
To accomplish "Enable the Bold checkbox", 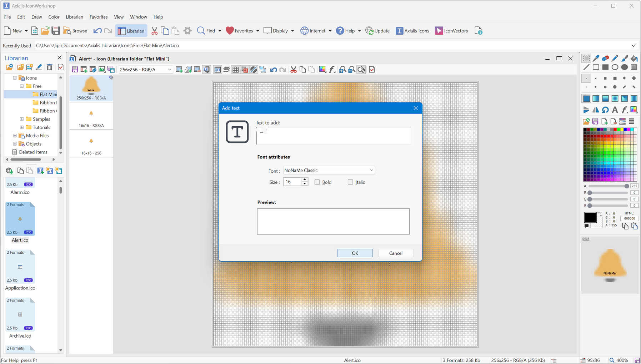I will pyautogui.click(x=317, y=182).
